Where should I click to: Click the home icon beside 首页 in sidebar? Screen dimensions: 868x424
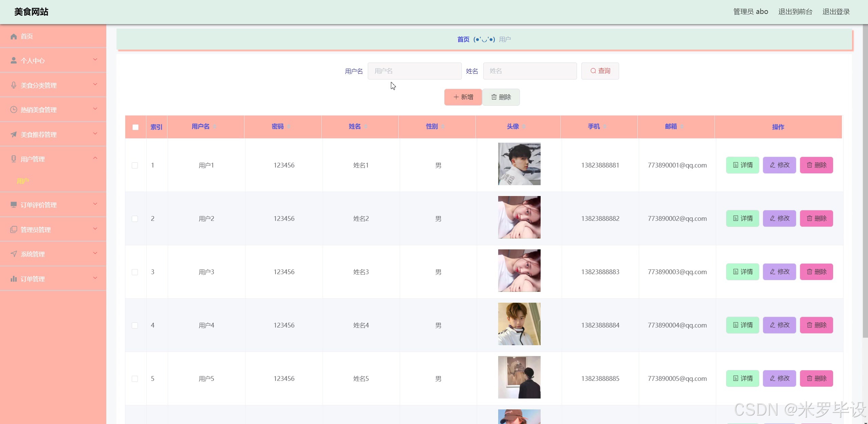click(x=14, y=36)
